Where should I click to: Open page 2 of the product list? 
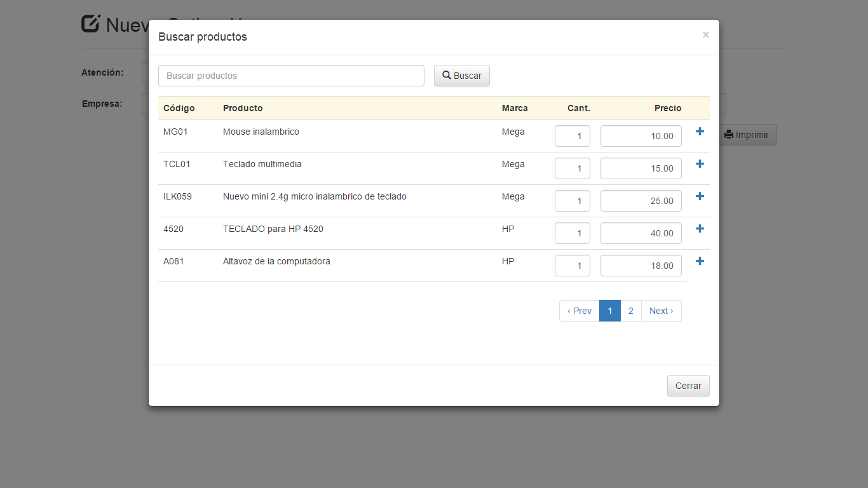tap(630, 311)
